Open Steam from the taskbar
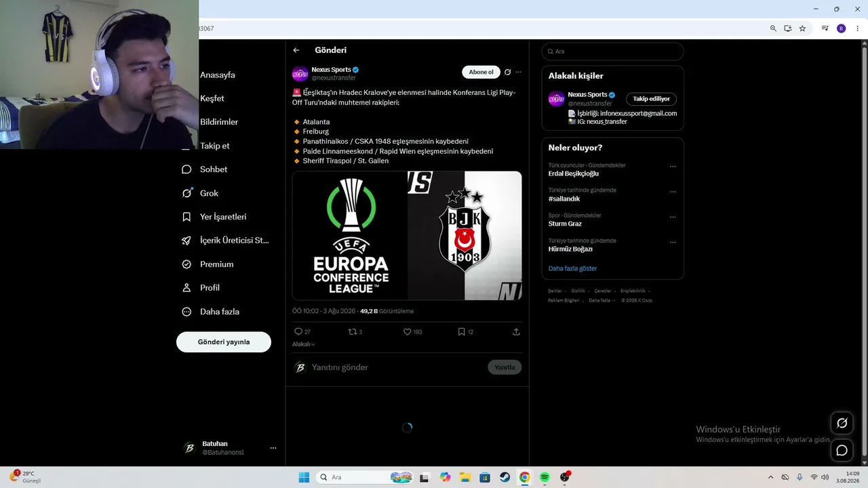868x488 pixels. [x=505, y=477]
